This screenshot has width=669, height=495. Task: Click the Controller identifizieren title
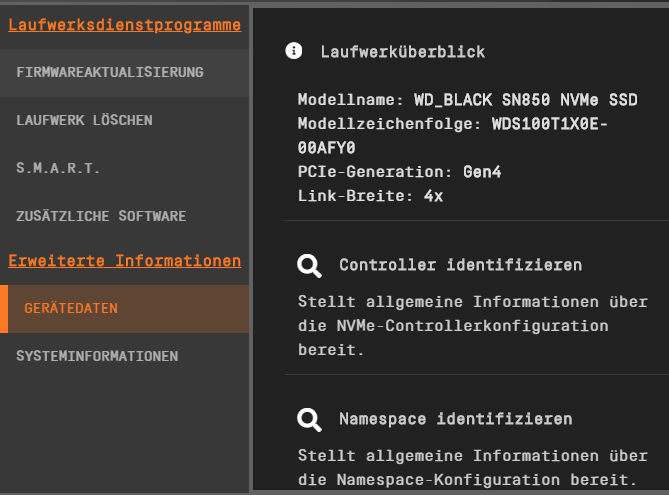pyautogui.click(x=461, y=265)
